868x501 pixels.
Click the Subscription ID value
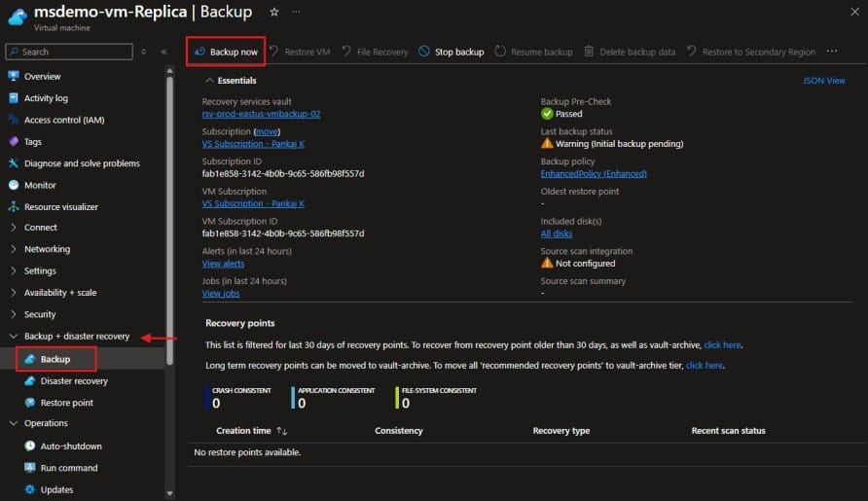tap(283, 173)
